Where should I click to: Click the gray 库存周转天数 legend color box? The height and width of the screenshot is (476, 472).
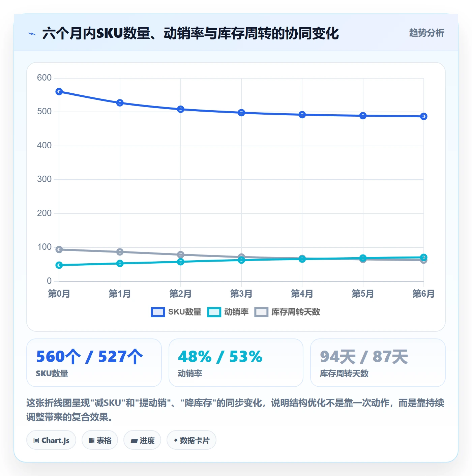point(261,312)
